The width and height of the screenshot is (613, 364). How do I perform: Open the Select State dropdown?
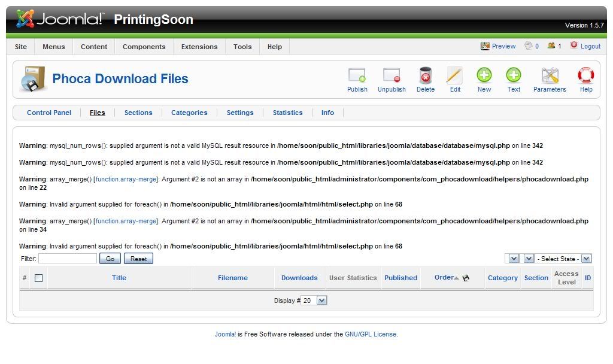tap(563, 259)
